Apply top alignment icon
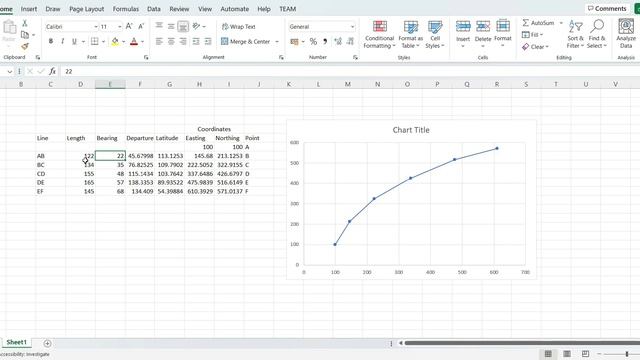The image size is (640, 360). point(159,27)
